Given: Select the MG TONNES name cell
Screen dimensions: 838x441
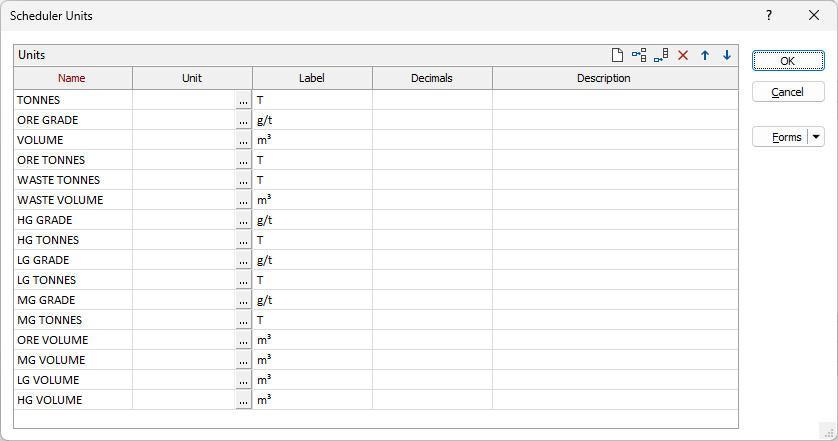Looking at the screenshot, I should tap(73, 320).
